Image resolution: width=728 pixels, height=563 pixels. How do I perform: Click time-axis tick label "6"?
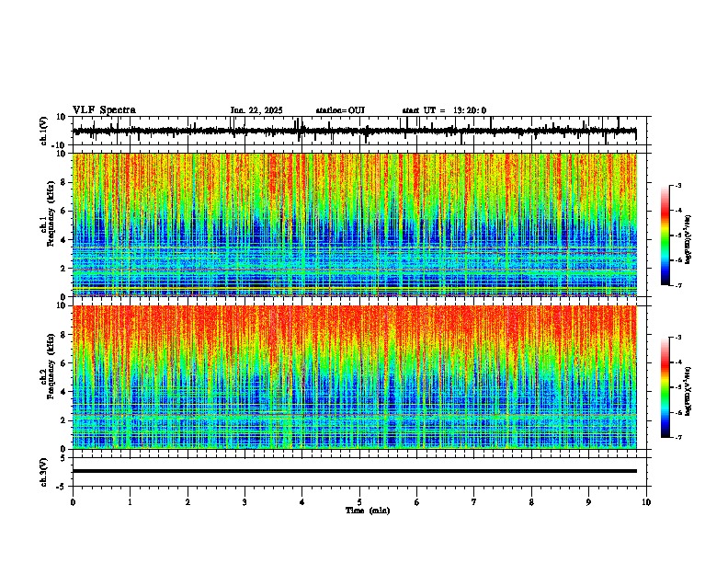coord(417,502)
